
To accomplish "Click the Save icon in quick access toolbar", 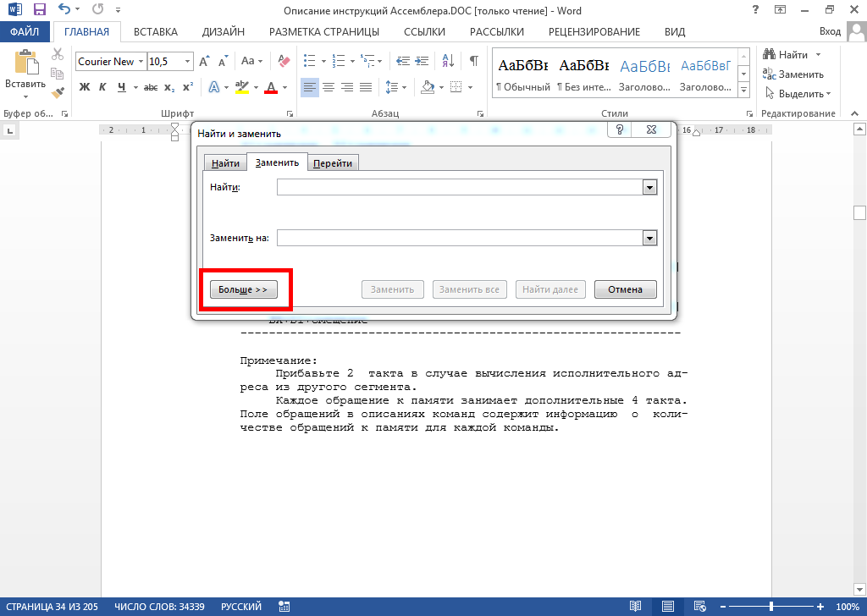I will (x=40, y=11).
